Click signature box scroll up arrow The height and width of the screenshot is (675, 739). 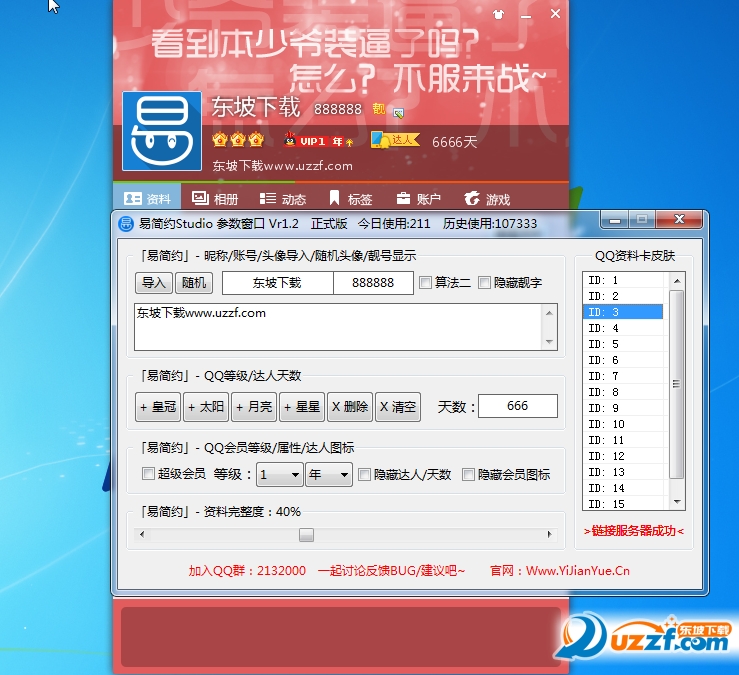coord(550,313)
